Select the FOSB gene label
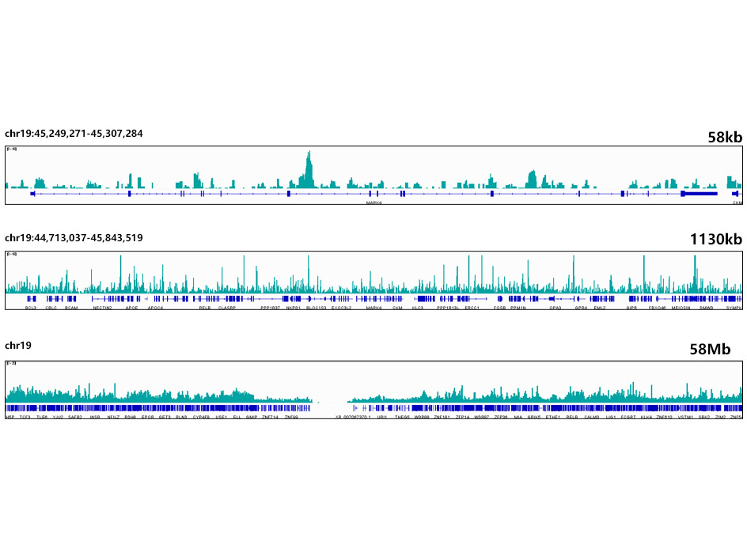 [x=499, y=308]
